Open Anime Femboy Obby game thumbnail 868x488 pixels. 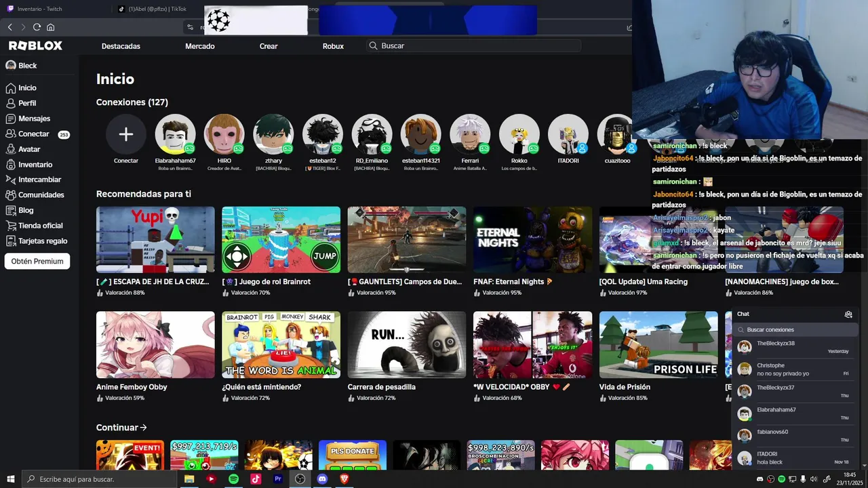[155, 344]
